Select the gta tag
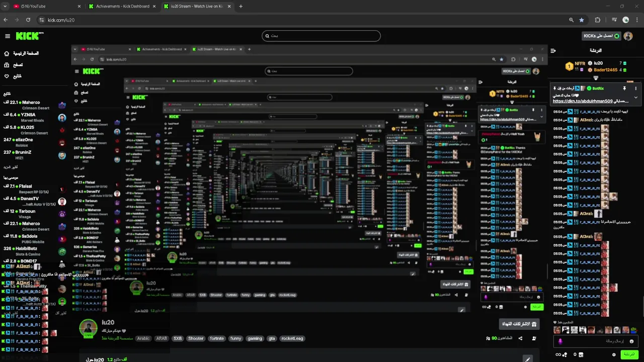 coord(272,338)
